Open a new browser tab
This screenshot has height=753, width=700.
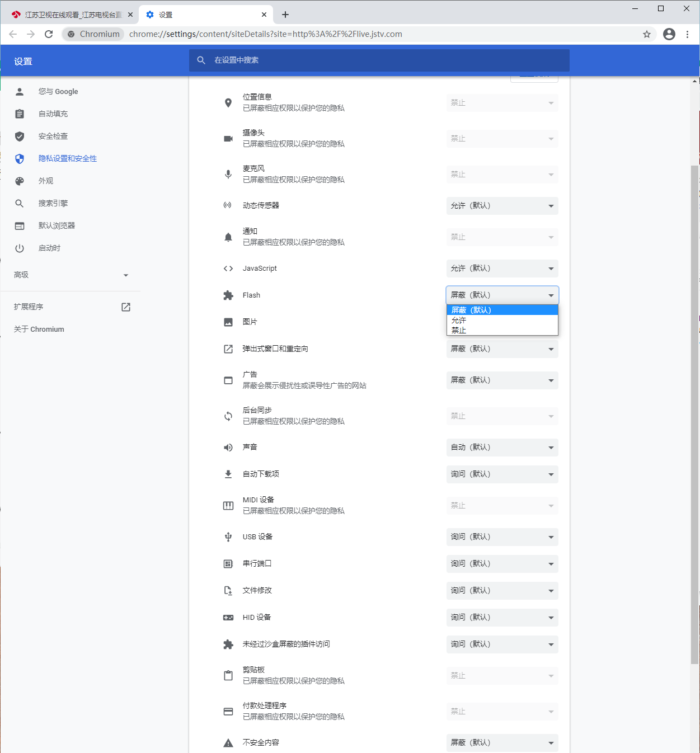285,15
